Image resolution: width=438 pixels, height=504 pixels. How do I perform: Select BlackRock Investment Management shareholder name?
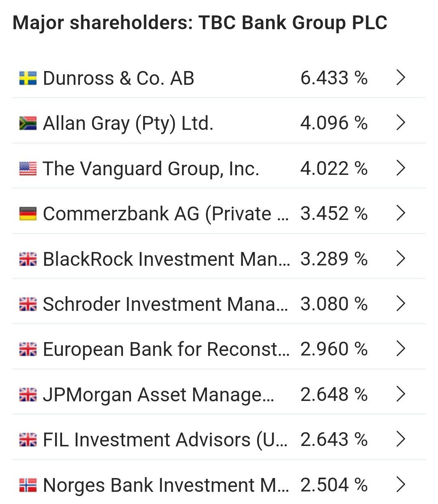(166, 259)
